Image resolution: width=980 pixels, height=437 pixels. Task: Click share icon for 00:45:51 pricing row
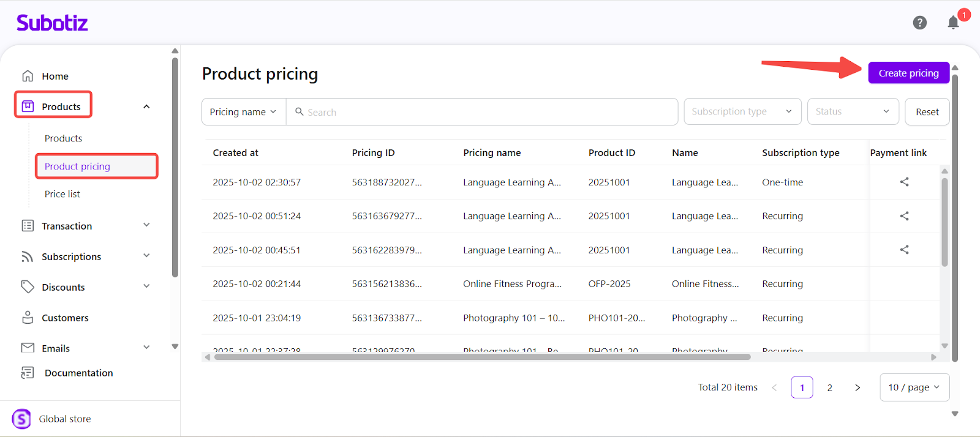(904, 250)
